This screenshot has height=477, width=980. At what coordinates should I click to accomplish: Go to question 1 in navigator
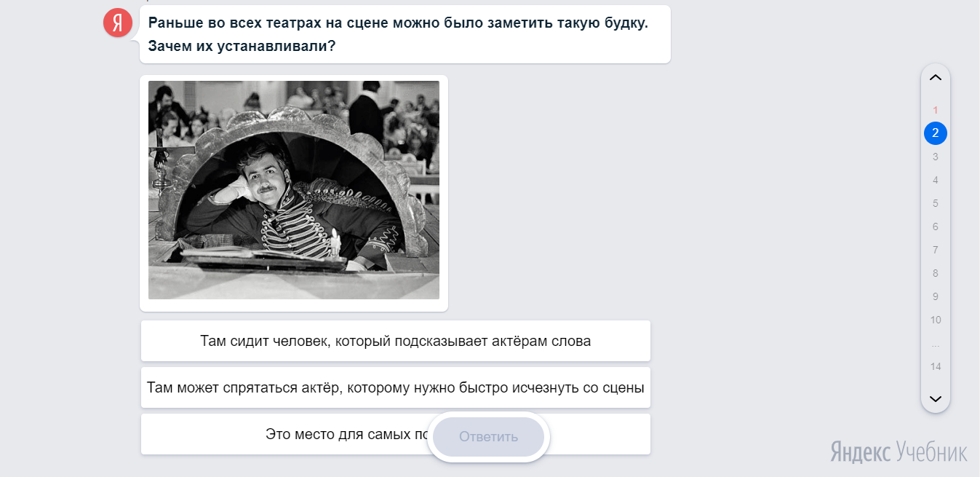(935, 110)
